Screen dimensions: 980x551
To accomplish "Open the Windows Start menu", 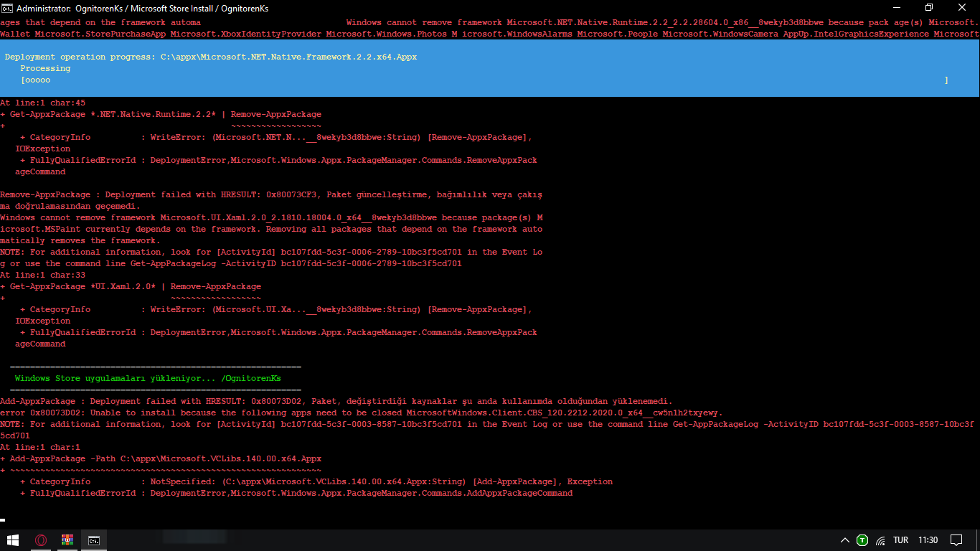I will pos(13,540).
